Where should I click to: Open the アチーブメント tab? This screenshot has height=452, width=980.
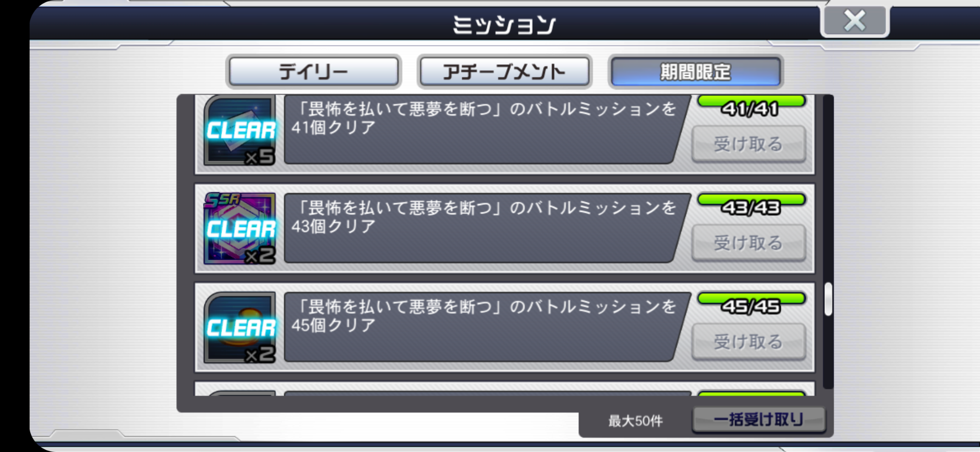(504, 72)
